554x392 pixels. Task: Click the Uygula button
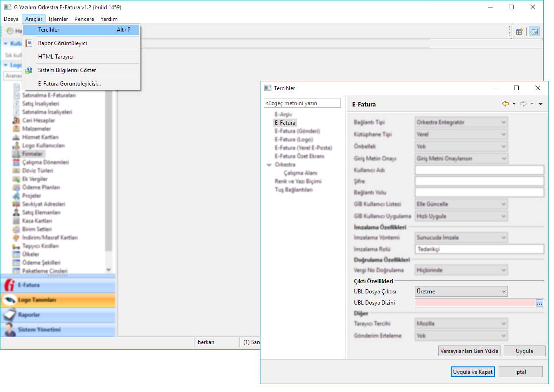pyautogui.click(x=524, y=352)
